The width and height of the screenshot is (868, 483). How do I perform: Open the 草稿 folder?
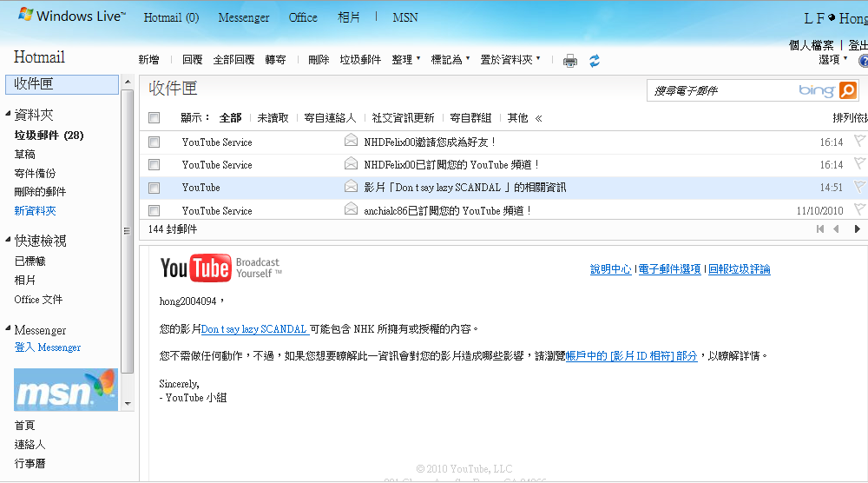pyautogui.click(x=24, y=154)
